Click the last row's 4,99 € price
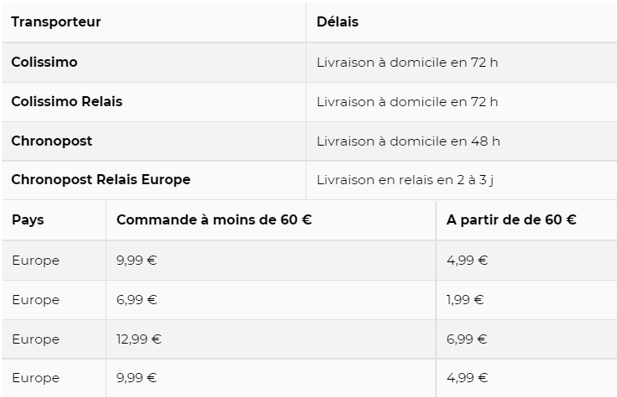This screenshot has width=617, height=397. click(x=467, y=378)
